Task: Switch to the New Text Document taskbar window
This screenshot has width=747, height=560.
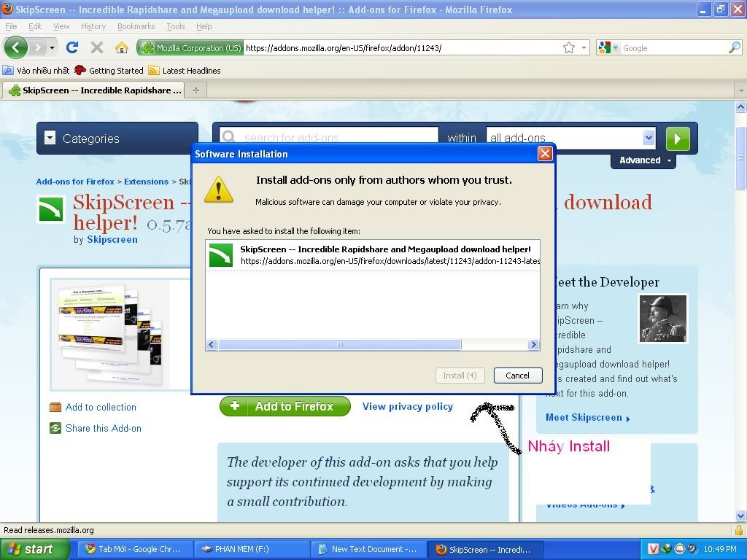Action: (368, 550)
